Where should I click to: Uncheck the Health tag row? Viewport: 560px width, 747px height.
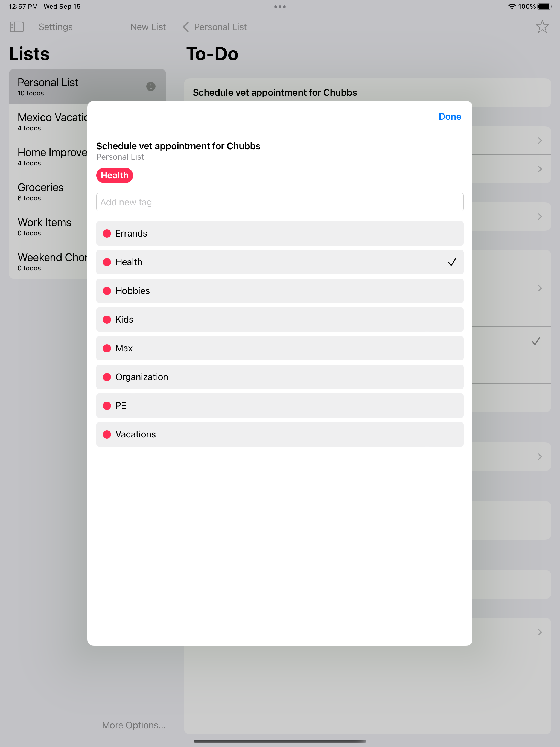(x=280, y=262)
